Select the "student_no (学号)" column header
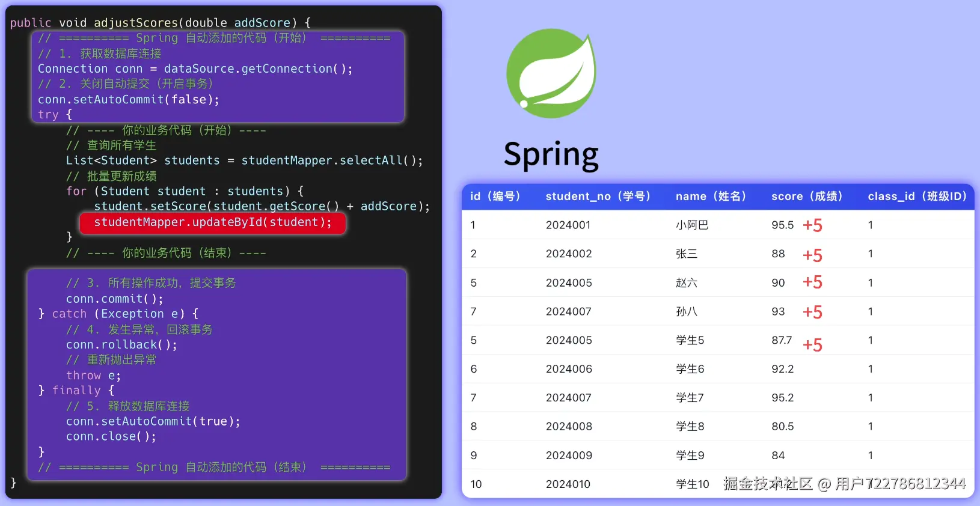980x506 pixels. click(598, 197)
